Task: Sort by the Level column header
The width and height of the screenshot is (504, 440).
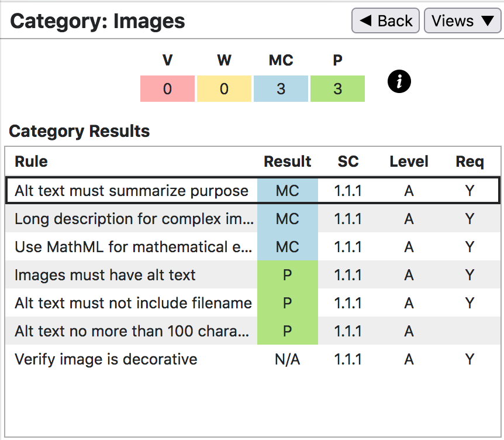Action: [409, 161]
